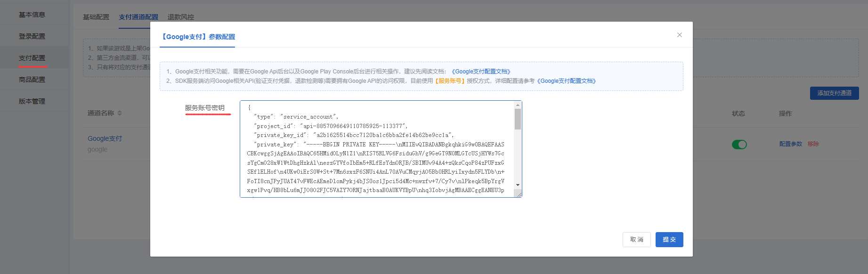The width and height of the screenshot is (868, 274).
Task: Click the 通道名称 column sort arrows
Action: tap(120, 113)
